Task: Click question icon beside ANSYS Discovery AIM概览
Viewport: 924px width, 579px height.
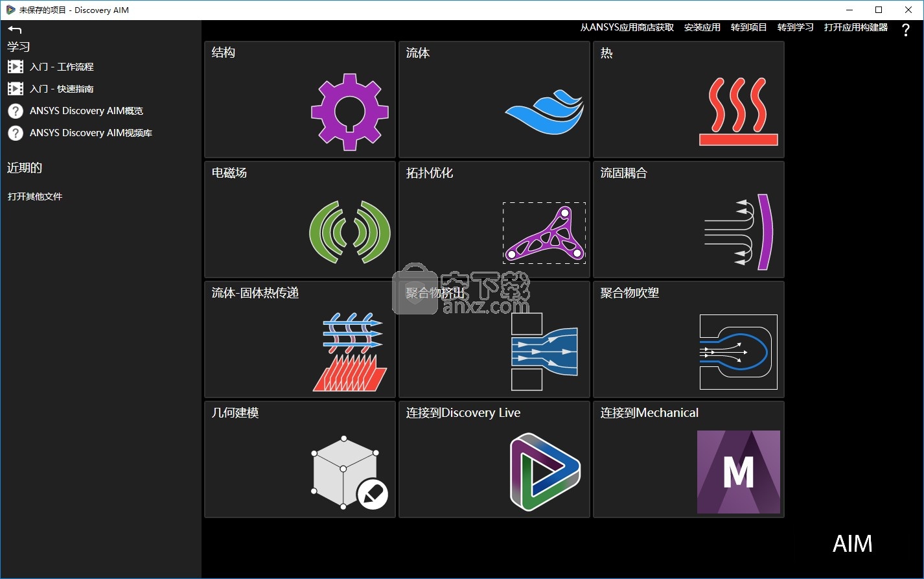Action: pyautogui.click(x=16, y=111)
